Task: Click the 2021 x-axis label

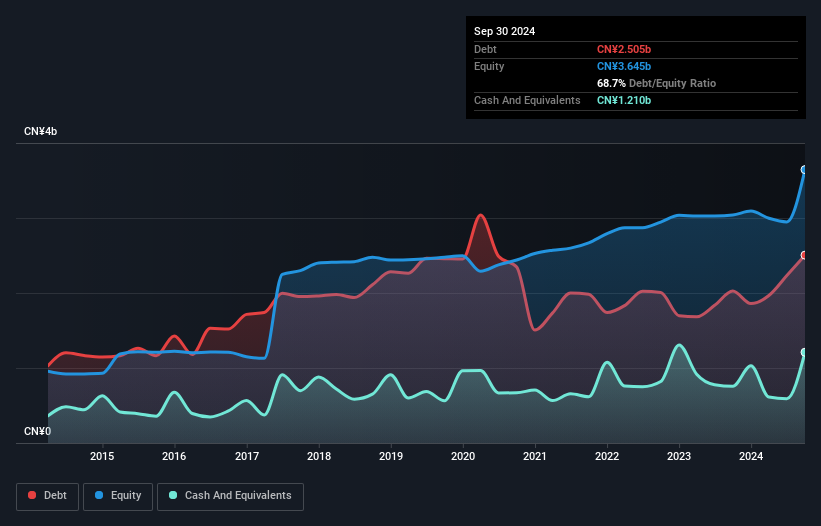Action: pyautogui.click(x=535, y=456)
